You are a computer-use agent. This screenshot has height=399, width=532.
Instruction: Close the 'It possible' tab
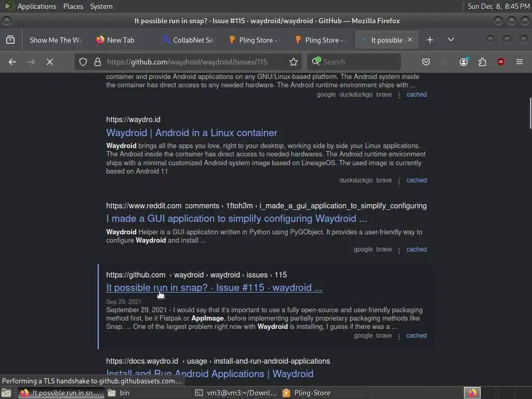pyautogui.click(x=410, y=39)
